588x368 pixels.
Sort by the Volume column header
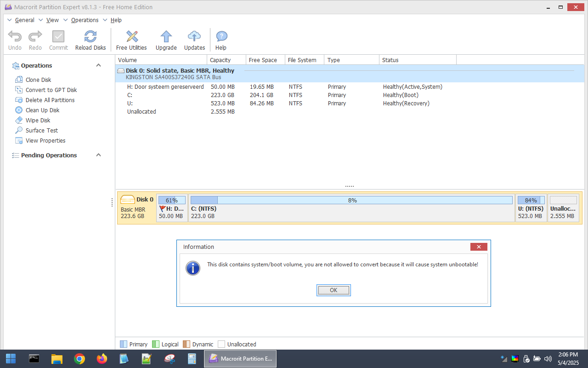coord(161,60)
